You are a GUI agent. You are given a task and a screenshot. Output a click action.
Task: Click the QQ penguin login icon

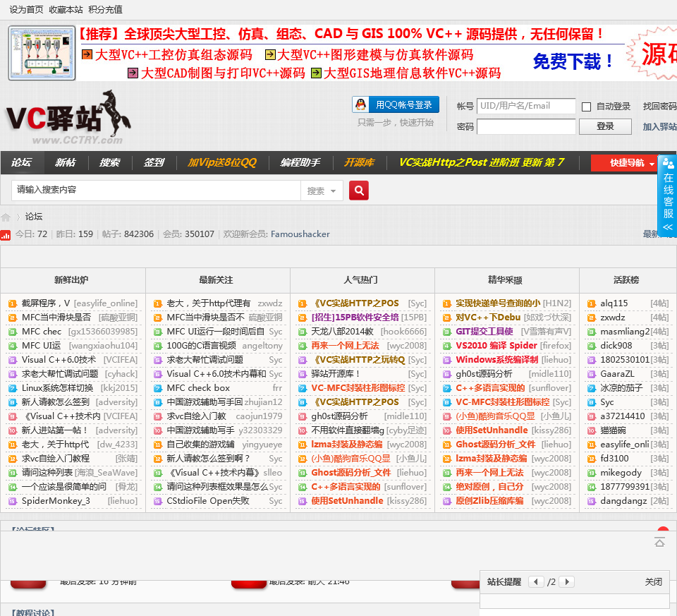click(x=361, y=104)
